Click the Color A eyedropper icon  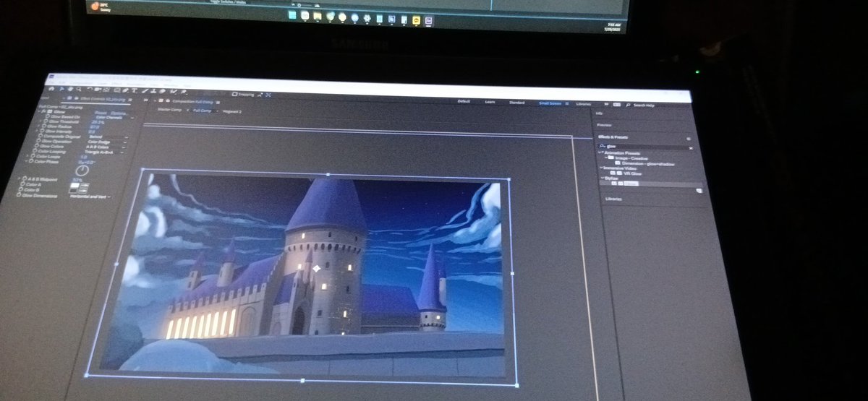coord(84,185)
